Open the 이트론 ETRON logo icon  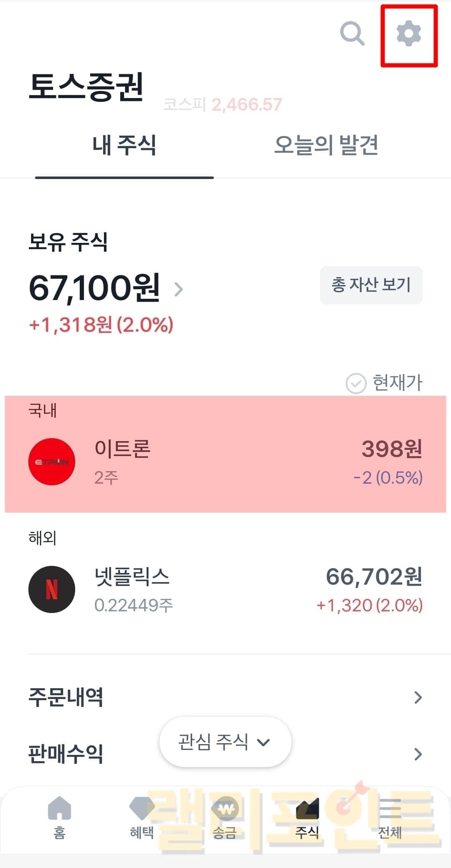[52, 462]
